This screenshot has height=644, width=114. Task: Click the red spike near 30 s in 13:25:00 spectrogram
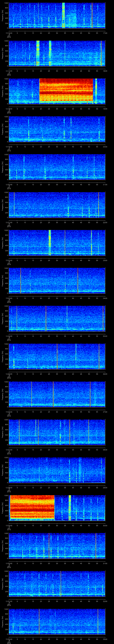coord(57,356)
